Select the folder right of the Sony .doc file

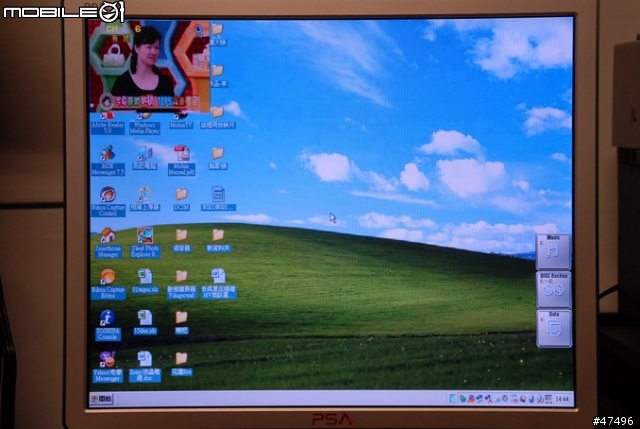pyautogui.click(x=181, y=364)
